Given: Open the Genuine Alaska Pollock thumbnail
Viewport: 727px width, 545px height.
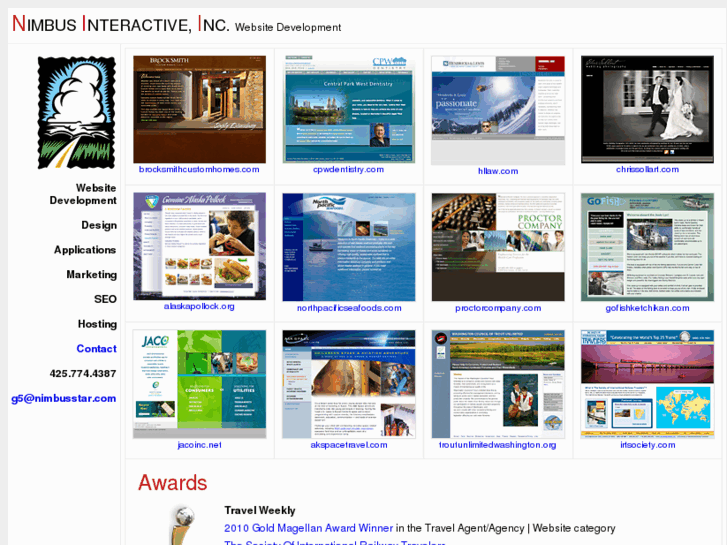Looking at the screenshot, I should tap(199, 246).
